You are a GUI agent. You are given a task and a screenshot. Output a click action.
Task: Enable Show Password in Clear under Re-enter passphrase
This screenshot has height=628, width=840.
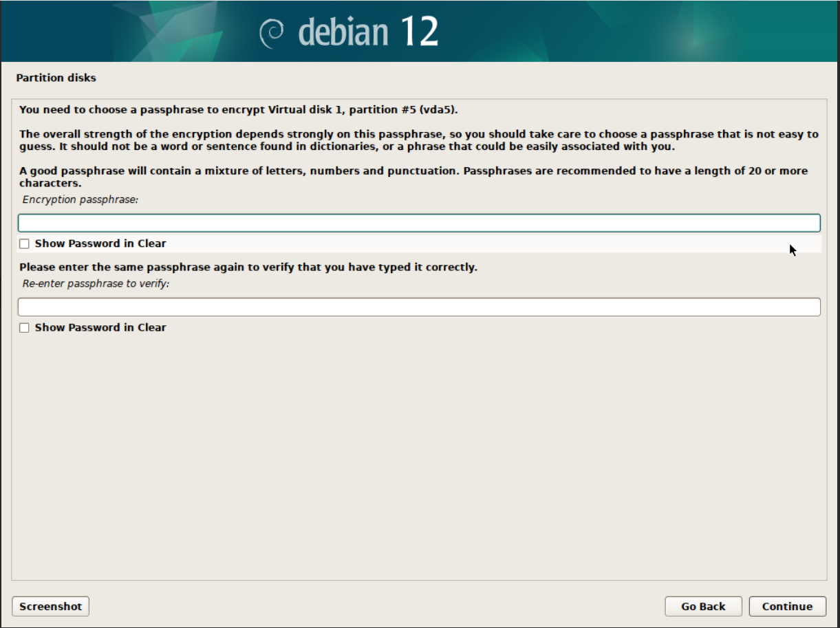coord(25,328)
